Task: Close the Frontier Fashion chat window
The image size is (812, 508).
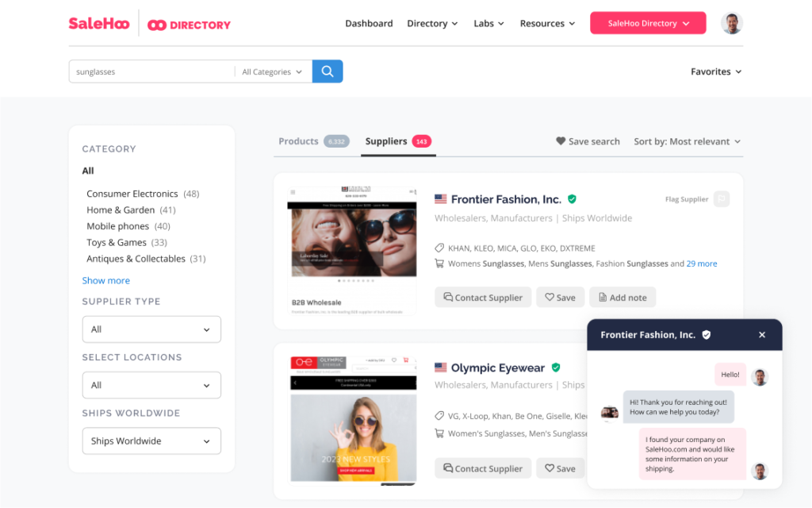Action: [762, 335]
